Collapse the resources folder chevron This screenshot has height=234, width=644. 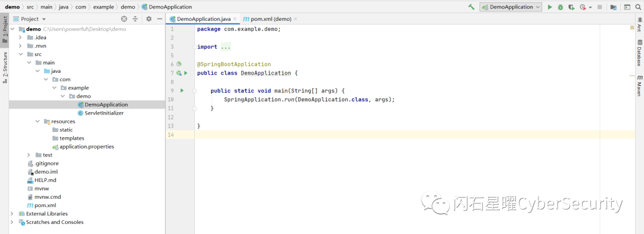tap(38, 121)
